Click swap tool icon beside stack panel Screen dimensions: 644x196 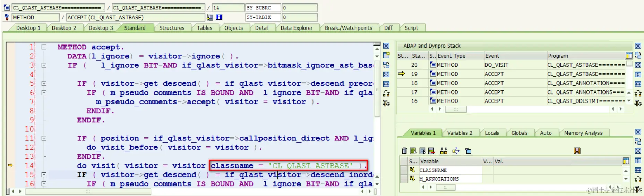click(x=638, y=55)
